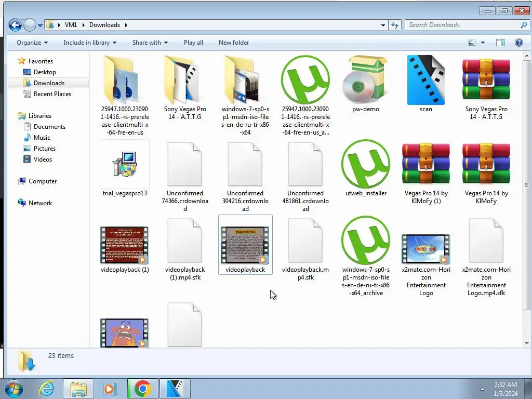Open the Windows Start menu
Screen dimensions: 532x399
point(14,389)
